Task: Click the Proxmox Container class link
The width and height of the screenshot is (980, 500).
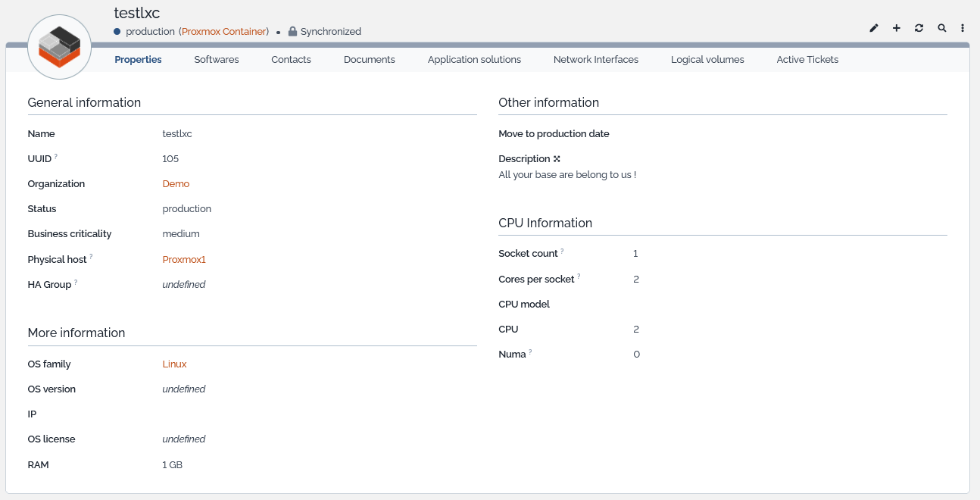Action: point(224,32)
